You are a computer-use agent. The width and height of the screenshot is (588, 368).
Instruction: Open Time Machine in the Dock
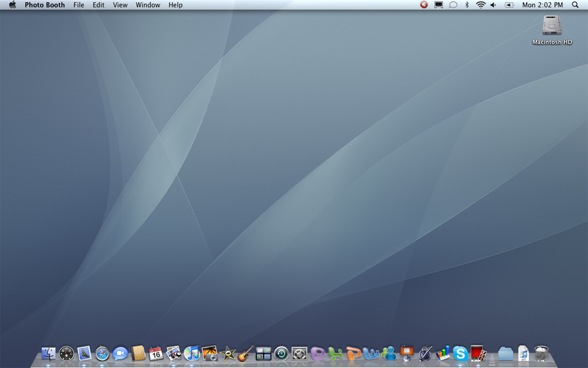point(282,353)
